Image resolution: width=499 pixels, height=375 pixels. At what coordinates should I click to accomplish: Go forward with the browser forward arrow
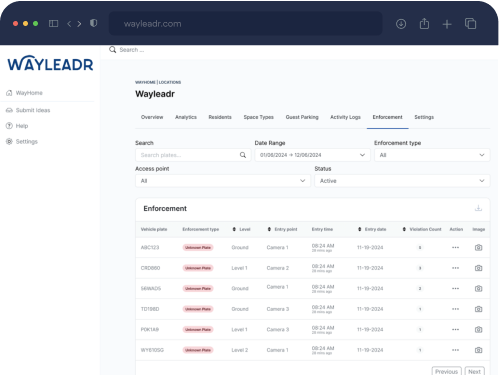tap(79, 24)
